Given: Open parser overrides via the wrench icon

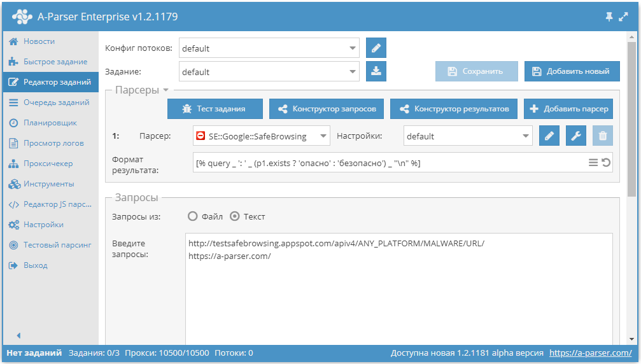Looking at the screenshot, I should point(576,136).
